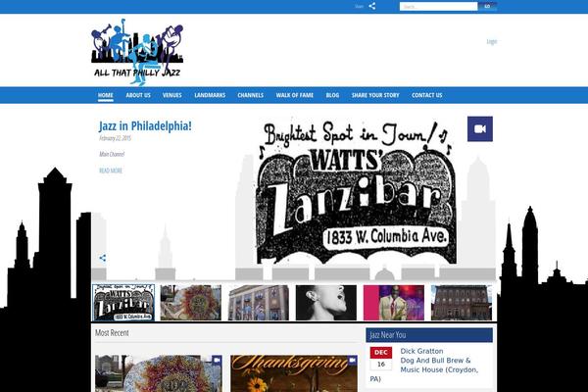Select the man in suit carousel thumbnail
The width and height of the screenshot is (588, 392).
[394, 303]
